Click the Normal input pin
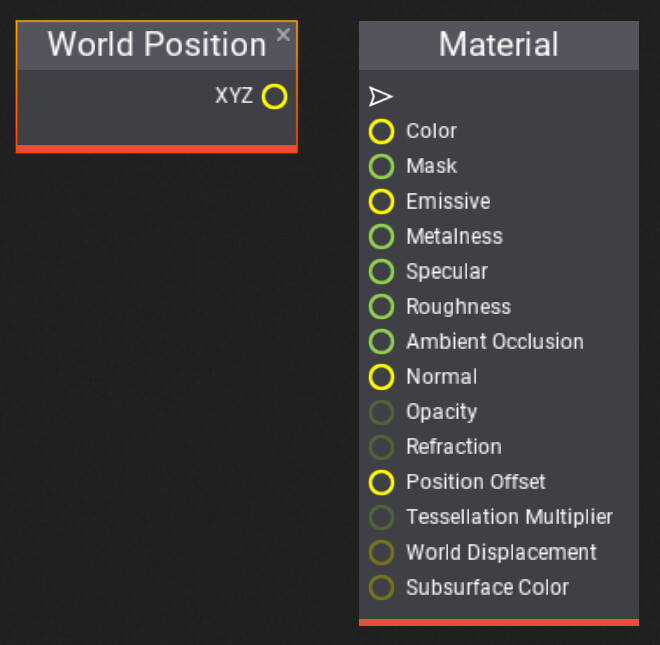 pos(381,377)
